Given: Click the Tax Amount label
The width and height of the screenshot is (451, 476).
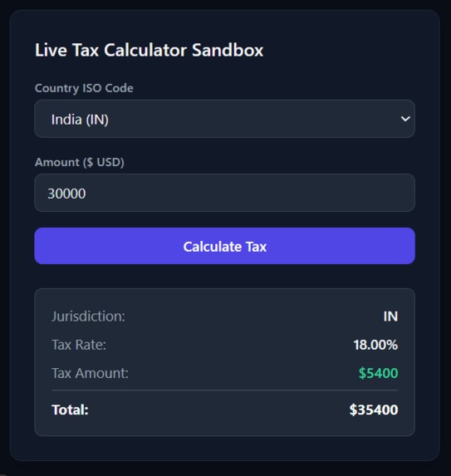Looking at the screenshot, I should (91, 373).
